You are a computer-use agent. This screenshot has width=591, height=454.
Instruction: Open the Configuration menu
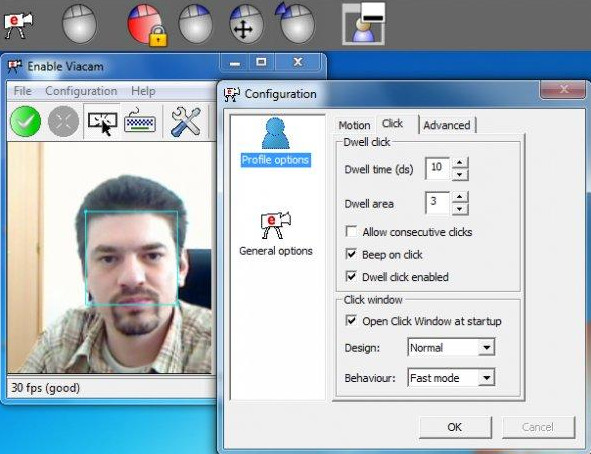coord(81,91)
